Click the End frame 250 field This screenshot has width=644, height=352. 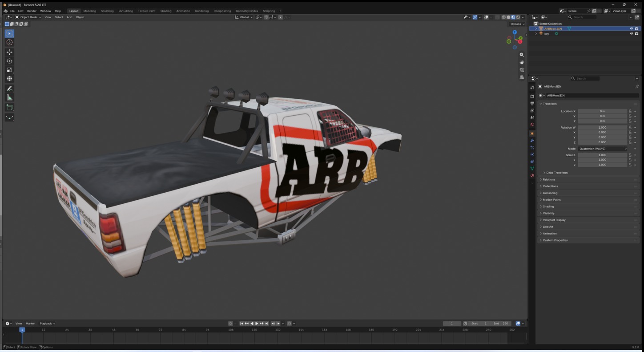(x=501, y=324)
